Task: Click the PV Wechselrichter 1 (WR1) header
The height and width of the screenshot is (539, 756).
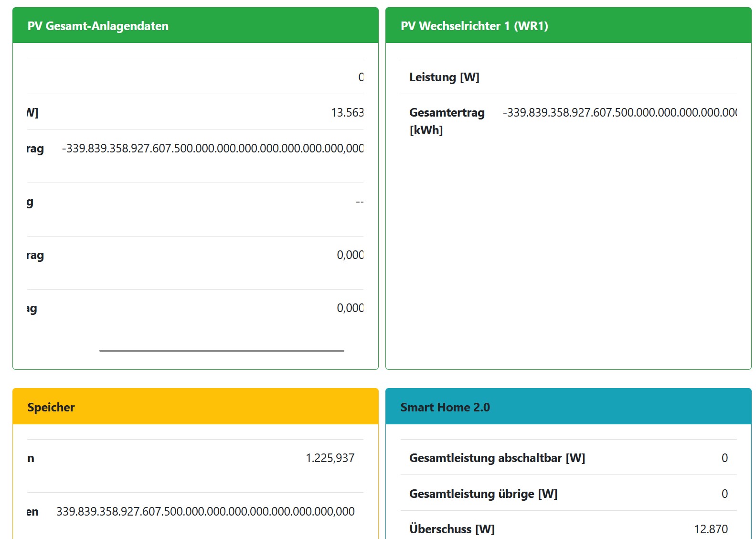Action: pyautogui.click(x=474, y=26)
